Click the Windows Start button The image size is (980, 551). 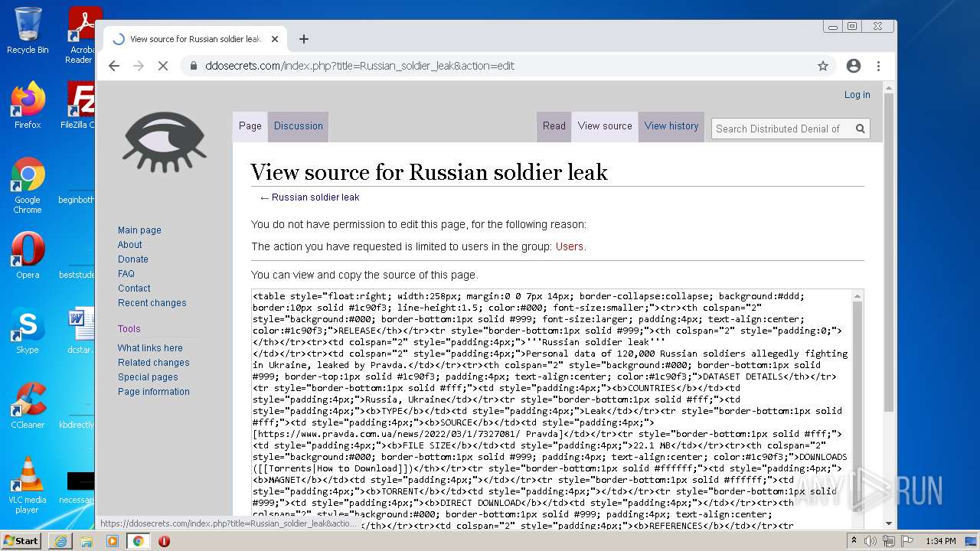(x=21, y=540)
